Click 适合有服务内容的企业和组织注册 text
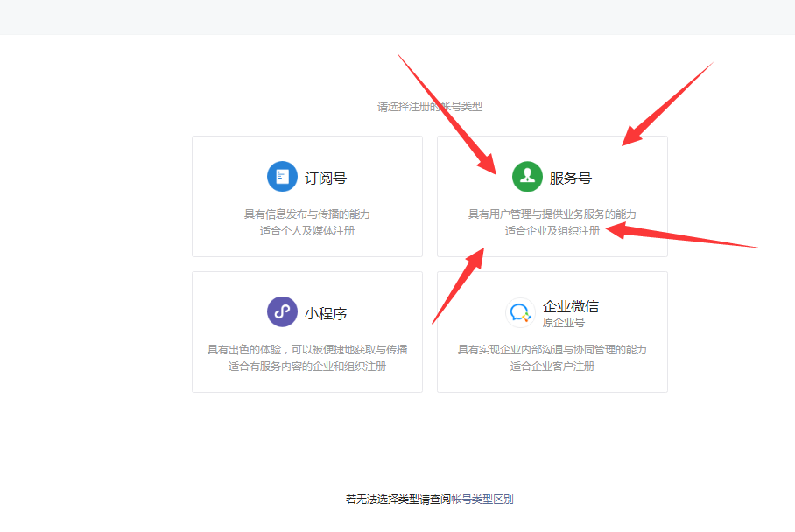This screenshot has width=795, height=532. (x=307, y=367)
